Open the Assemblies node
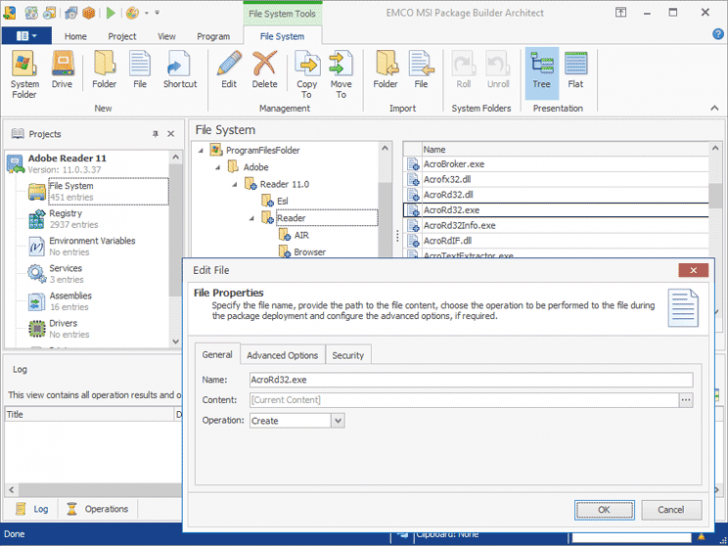728x546 pixels. pos(70,301)
